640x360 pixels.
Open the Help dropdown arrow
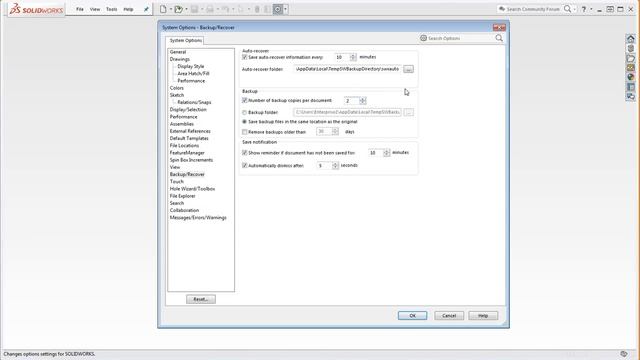(591, 9)
